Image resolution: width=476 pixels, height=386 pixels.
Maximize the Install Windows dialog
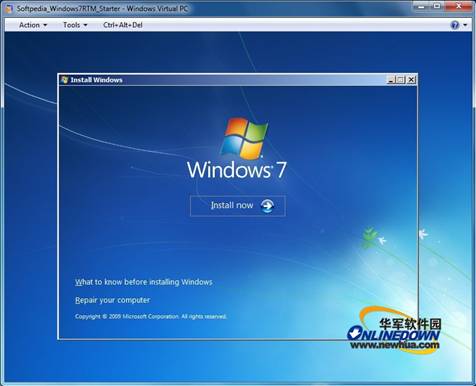(x=401, y=80)
